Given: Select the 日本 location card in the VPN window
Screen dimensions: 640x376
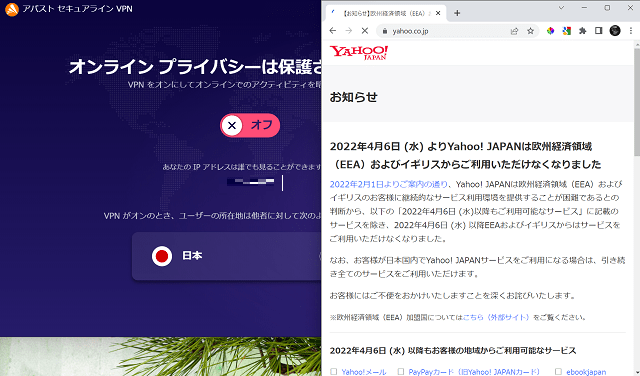Looking at the screenshot, I should 227,256.
